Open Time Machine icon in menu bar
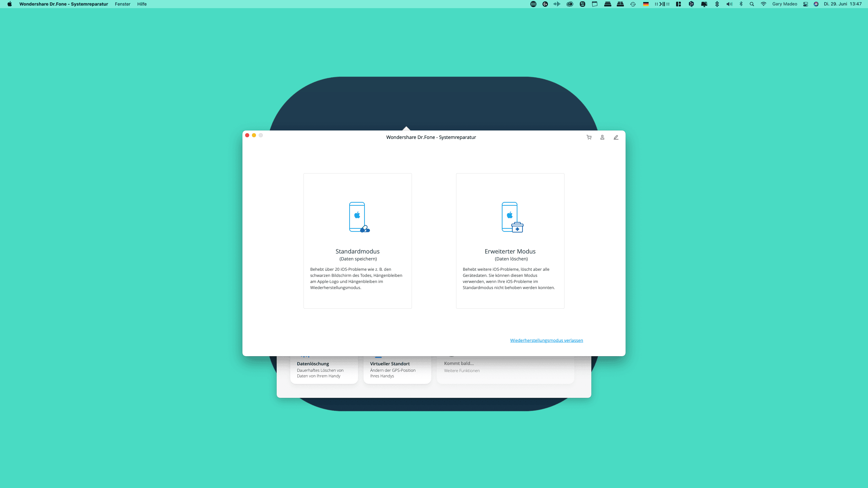The image size is (868, 488). [633, 4]
